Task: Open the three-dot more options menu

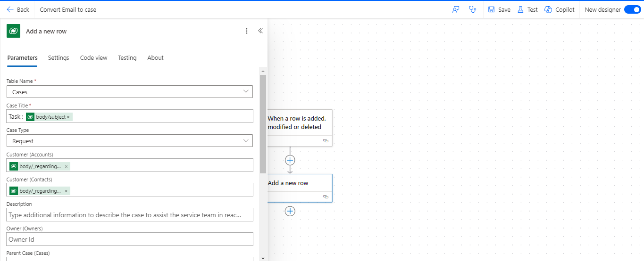Action: coord(246,31)
